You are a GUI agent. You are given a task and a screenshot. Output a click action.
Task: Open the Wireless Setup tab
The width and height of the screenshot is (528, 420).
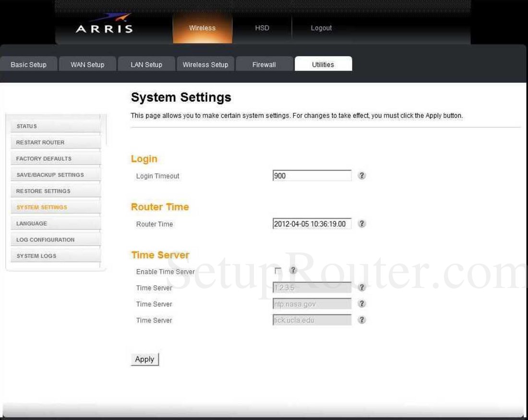click(x=205, y=64)
